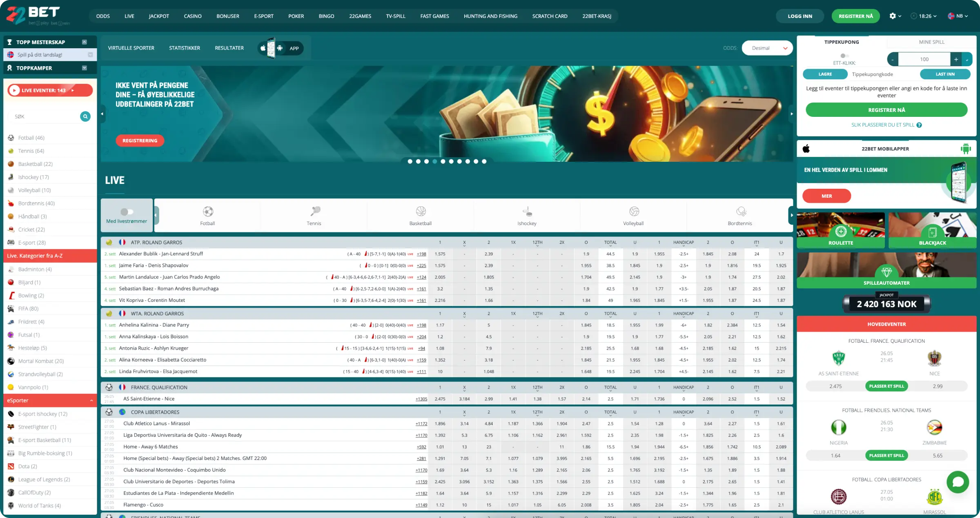Open Alexander Bublik - Jan-Lennard Struff match

[161, 254]
